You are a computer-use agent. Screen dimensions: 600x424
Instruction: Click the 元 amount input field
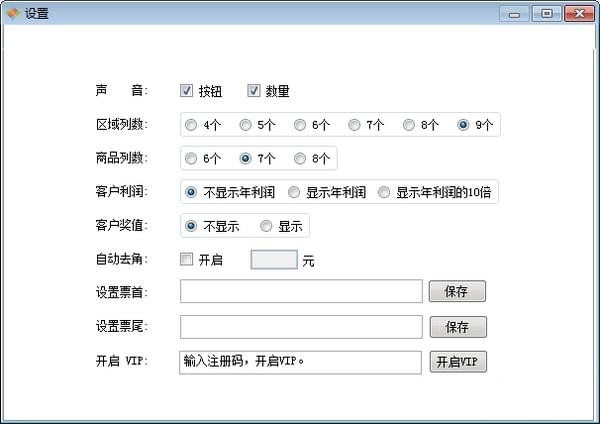(274, 259)
